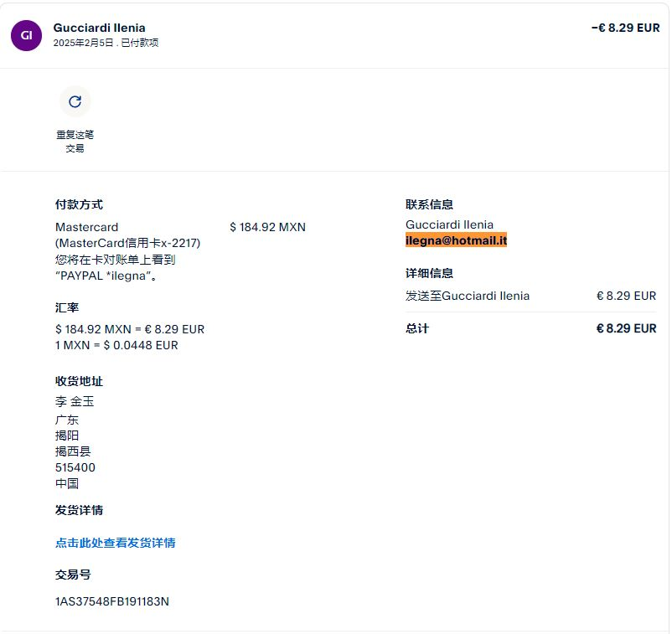Click the Mastercard payment method name
The width and height of the screenshot is (672, 634).
point(86,227)
